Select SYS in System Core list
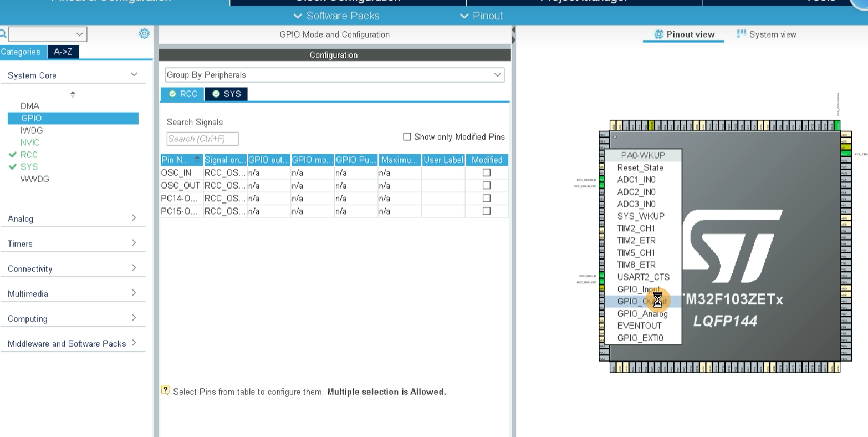868x437 pixels. coord(29,167)
